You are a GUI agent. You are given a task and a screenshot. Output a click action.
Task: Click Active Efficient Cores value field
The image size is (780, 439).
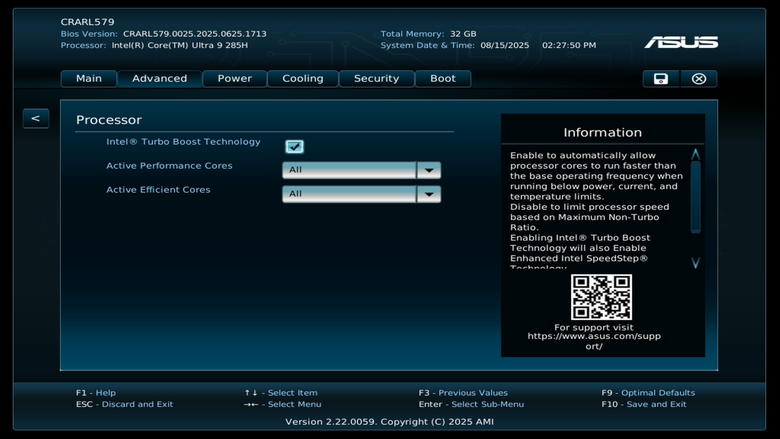click(349, 194)
